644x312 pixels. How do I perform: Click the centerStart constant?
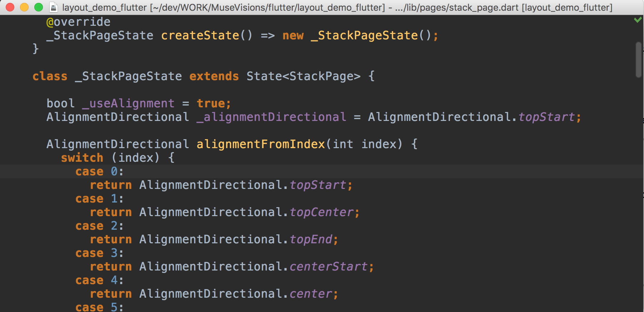point(328,267)
